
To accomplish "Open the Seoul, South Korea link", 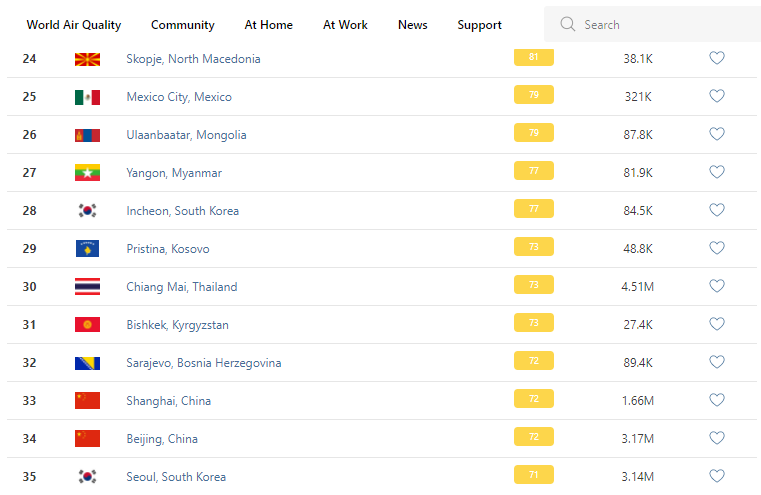I will click(x=176, y=477).
